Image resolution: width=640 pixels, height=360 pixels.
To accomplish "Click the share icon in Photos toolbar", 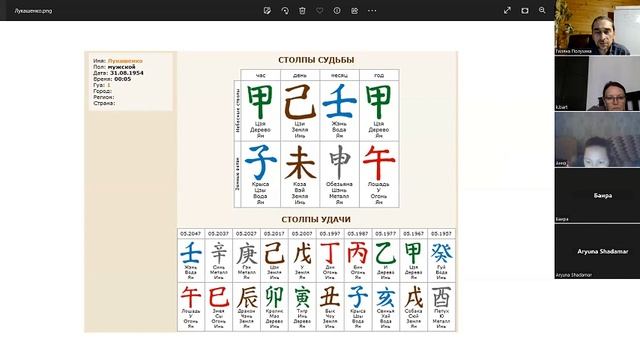I will click(x=354, y=11).
